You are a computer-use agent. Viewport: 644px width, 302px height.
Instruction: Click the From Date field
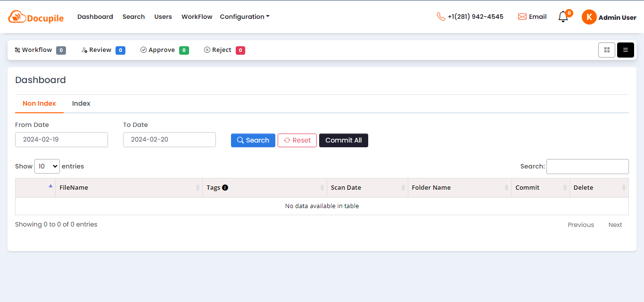61,140
